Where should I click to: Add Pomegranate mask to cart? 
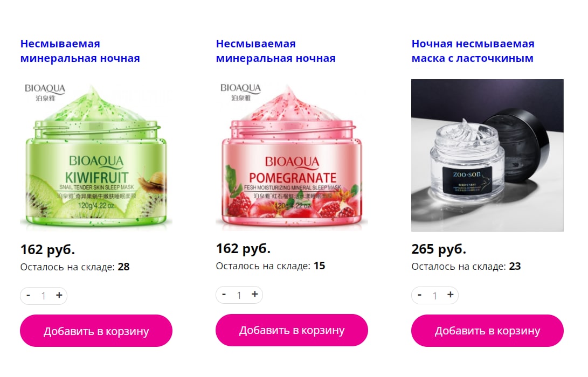point(292,330)
